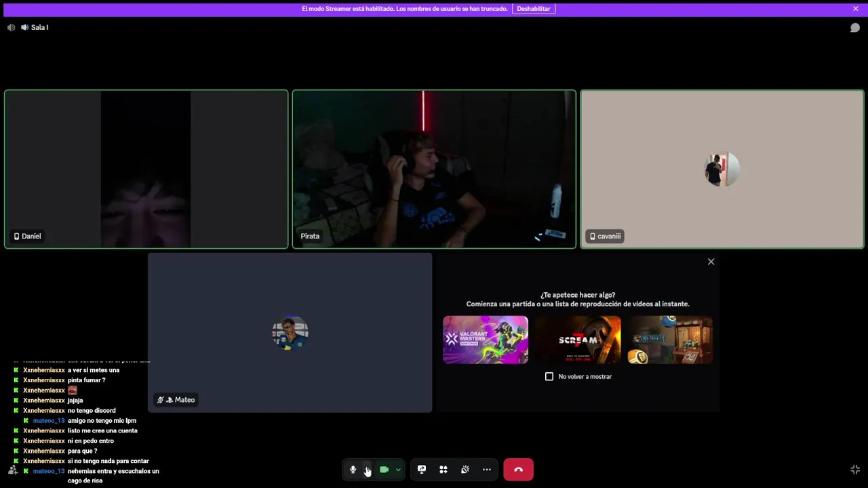Start sharing your screen
The image size is (868, 488).
click(x=422, y=470)
